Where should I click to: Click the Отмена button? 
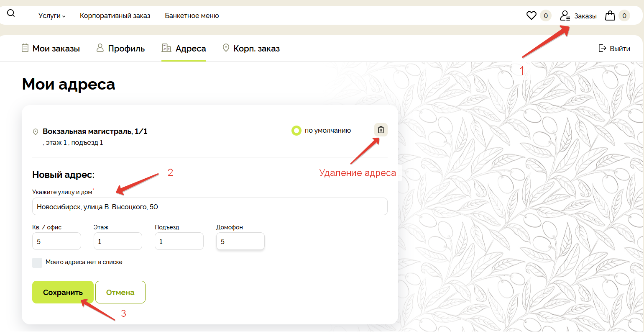pyautogui.click(x=120, y=292)
